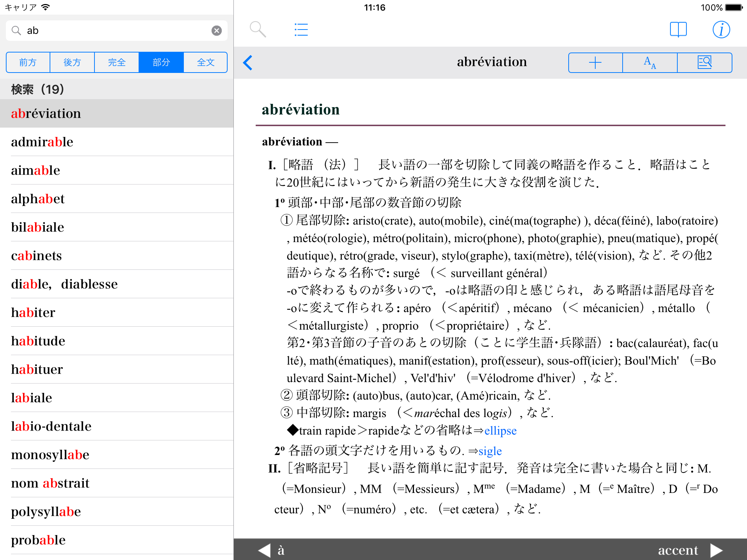Tap the info icon
747x560 pixels.
(x=721, y=30)
